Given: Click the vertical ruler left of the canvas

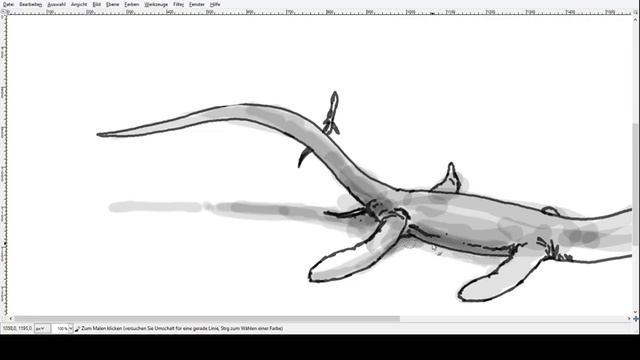Looking at the screenshot, I should coord(4,165).
